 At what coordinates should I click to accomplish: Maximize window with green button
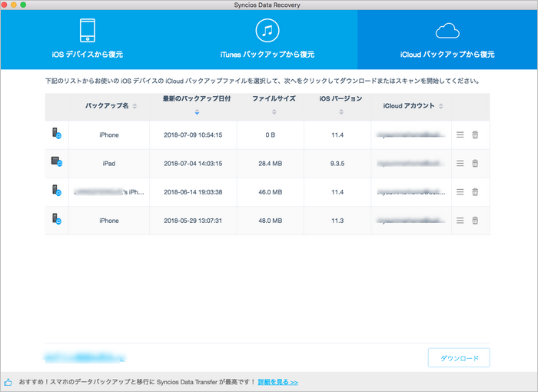pos(23,5)
